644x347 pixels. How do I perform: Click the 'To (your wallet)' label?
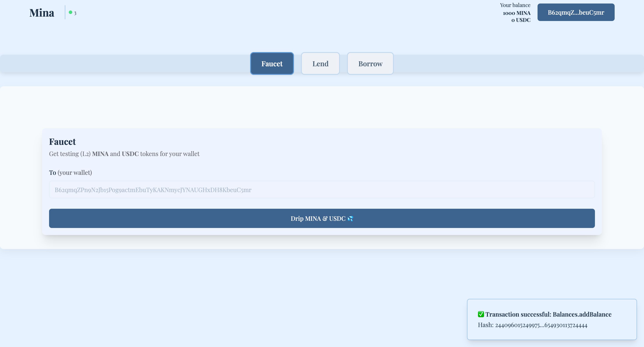[71, 172]
